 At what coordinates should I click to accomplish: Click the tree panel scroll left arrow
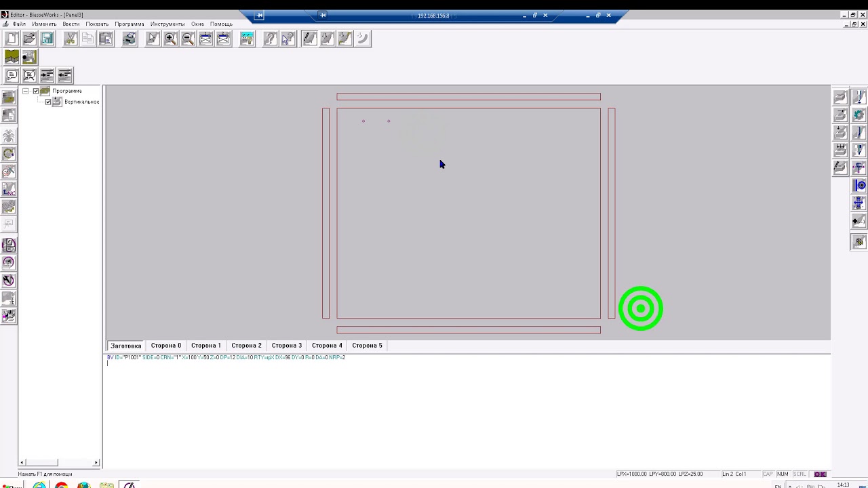pos(22,463)
